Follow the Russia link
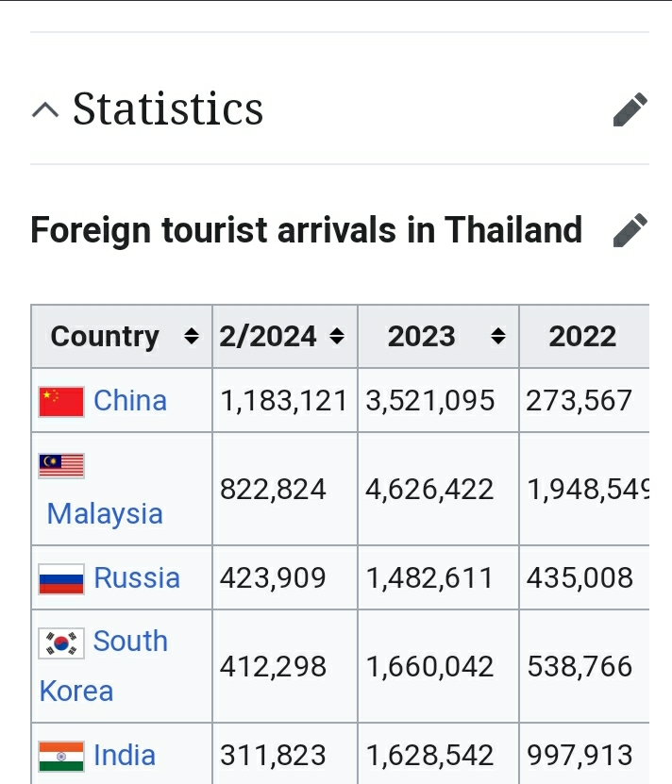The image size is (672, 784). tap(137, 577)
